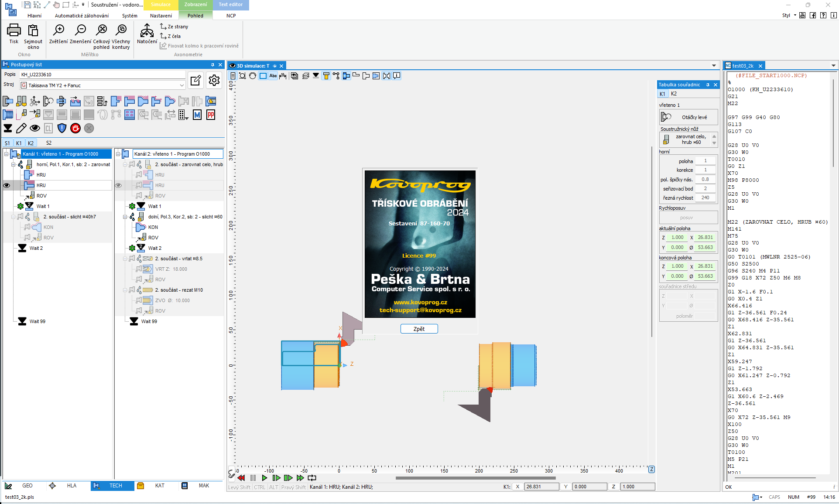The width and height of the screenshot is (839, 504).
Task: Click the simulation progress slider bar
Action: click(x=475, y=478)
